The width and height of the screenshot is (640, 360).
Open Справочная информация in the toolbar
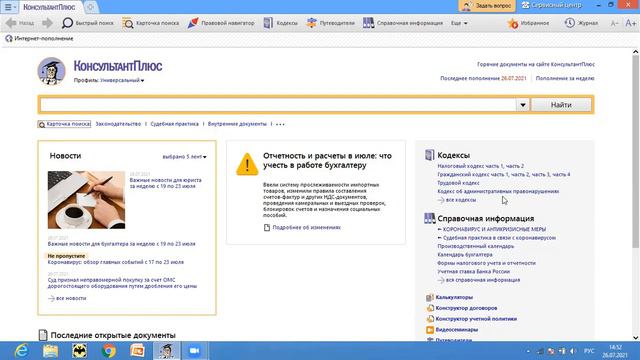[403, 23]
